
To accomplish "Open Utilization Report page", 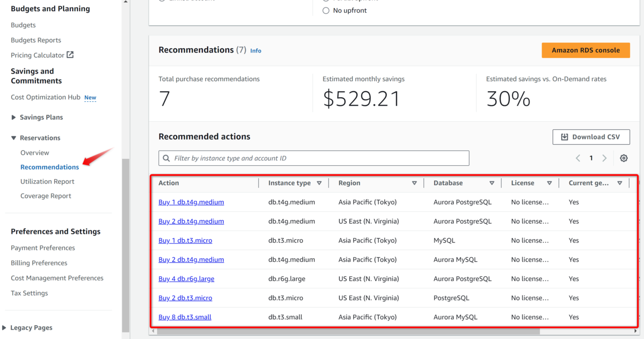I will point(47,181).
